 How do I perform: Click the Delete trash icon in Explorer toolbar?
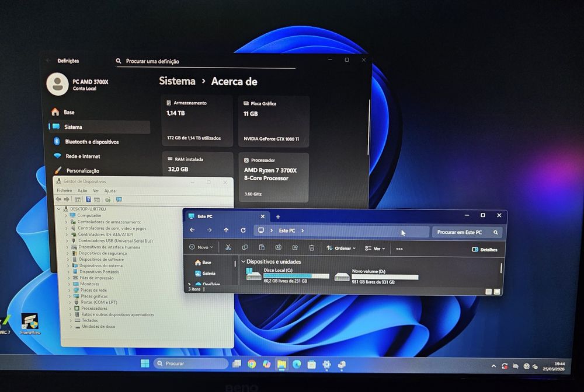point(312,248)
